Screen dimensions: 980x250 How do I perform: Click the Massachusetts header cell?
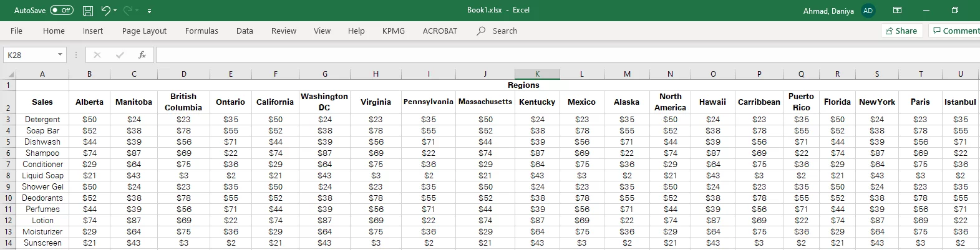coord(485,102)
